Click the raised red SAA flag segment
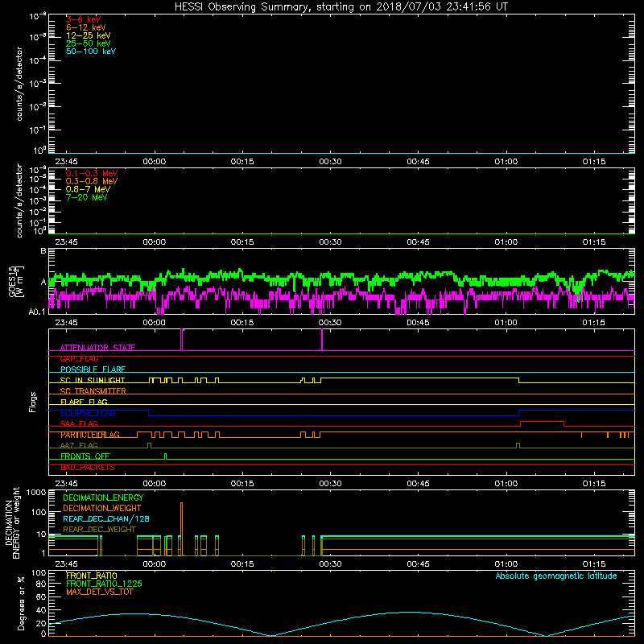The height and width of the screenshot is (644, 644). coord(542,422)
